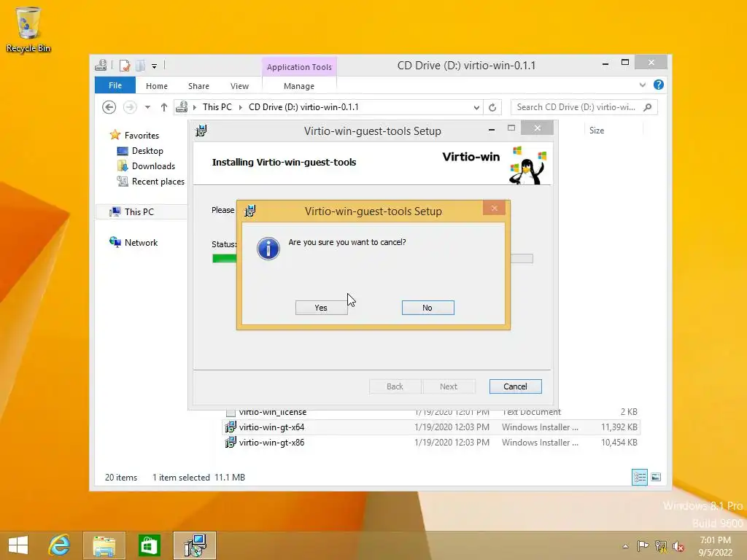Click the muted volume tray icon
The width and height of the screenshot is (747, 560).
coord(678,545)
